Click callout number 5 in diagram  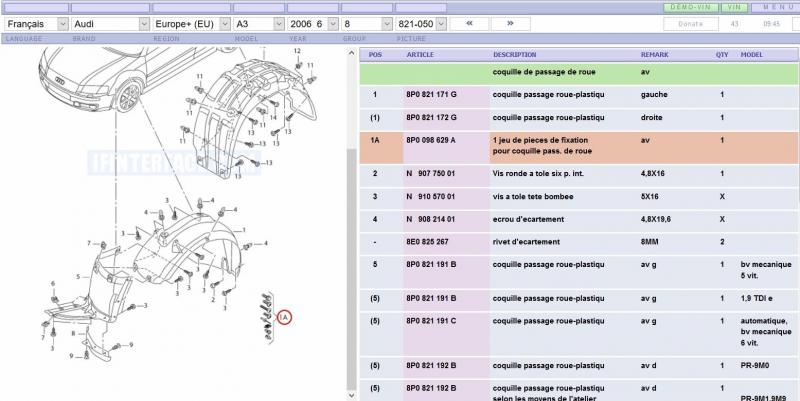pyautogui.click(x=78, y=277)
